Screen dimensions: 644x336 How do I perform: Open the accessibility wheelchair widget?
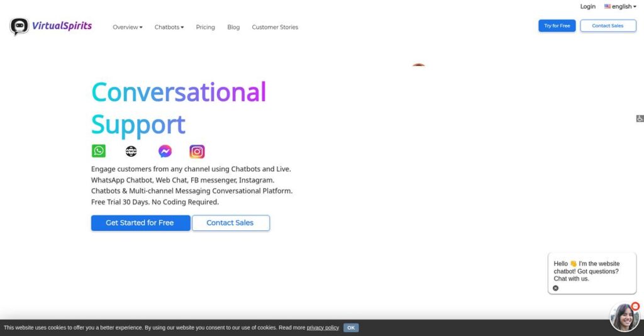pos(640,118)
